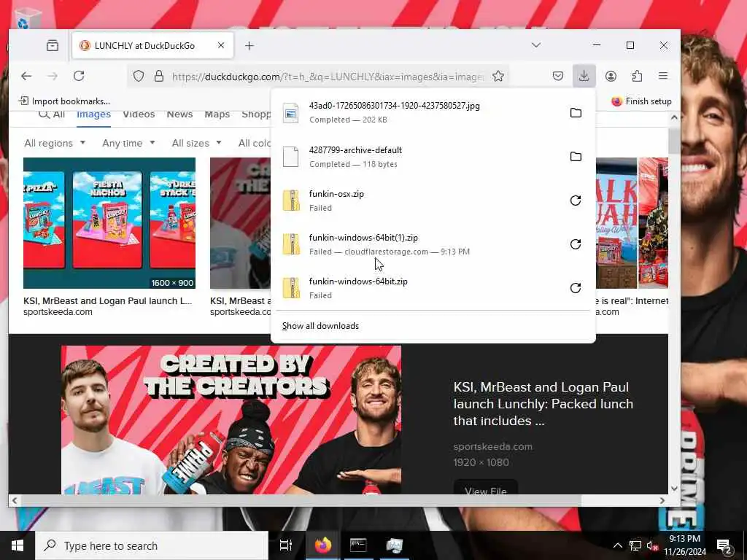
Task: Retry the funkin-windows-64bit.zip download
Action: point(576,288)
